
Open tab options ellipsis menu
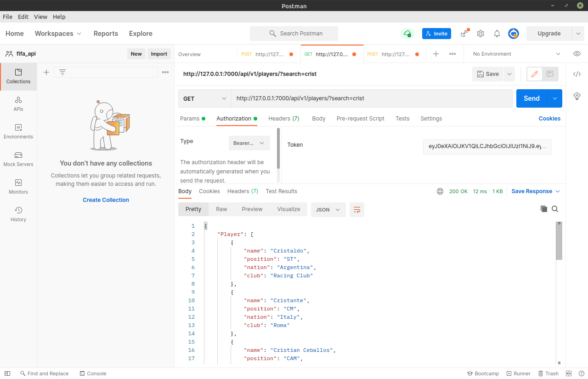tap(452, 54)
